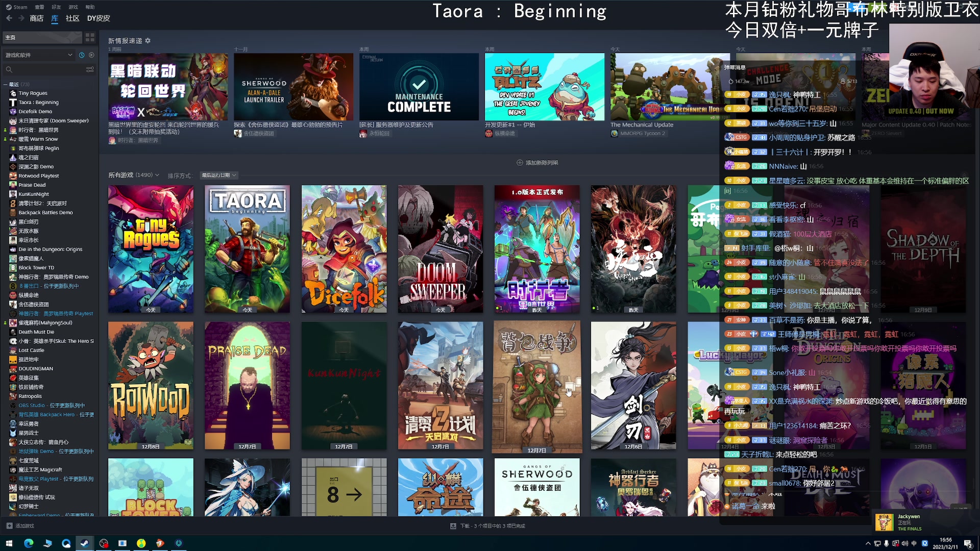
Task: Click the IME 中 language indicator
Action: pyautogui.click(x=914, y=543)
